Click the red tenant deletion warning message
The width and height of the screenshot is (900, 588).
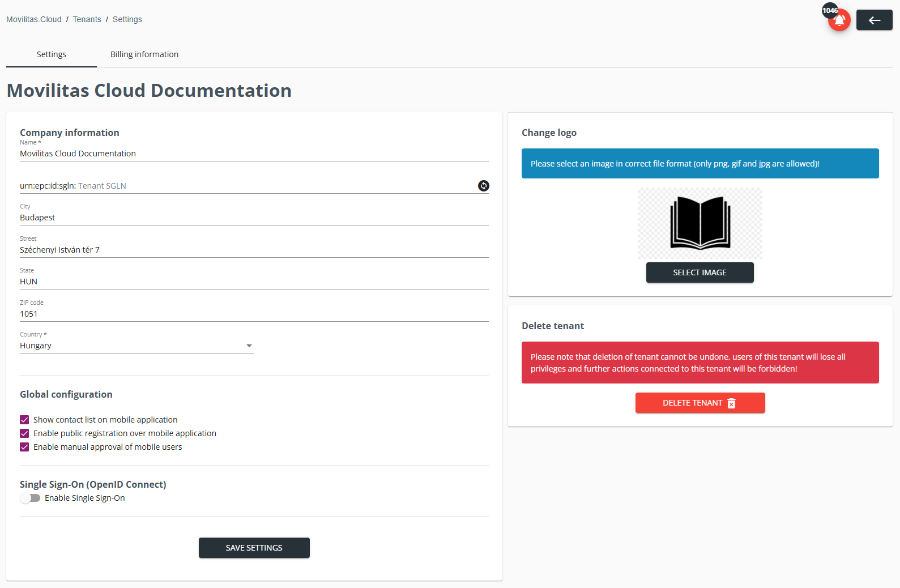pos(700,363)
